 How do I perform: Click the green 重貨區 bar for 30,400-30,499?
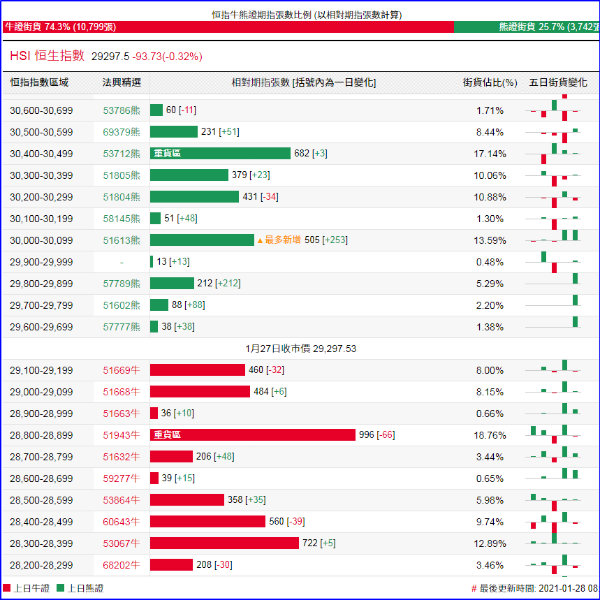[x=220, y=153]
